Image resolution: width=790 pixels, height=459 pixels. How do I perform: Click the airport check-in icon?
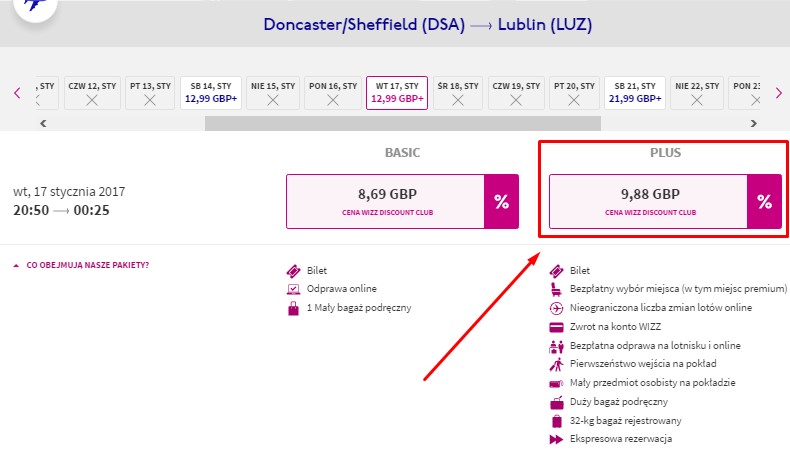[x=556, y=346]
